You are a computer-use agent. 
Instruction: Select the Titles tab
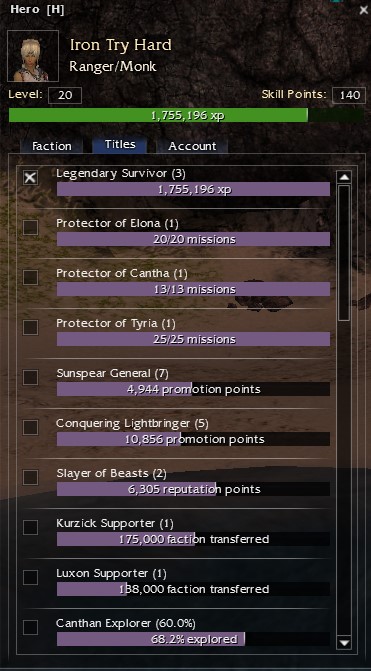click(x=120, y=145)
